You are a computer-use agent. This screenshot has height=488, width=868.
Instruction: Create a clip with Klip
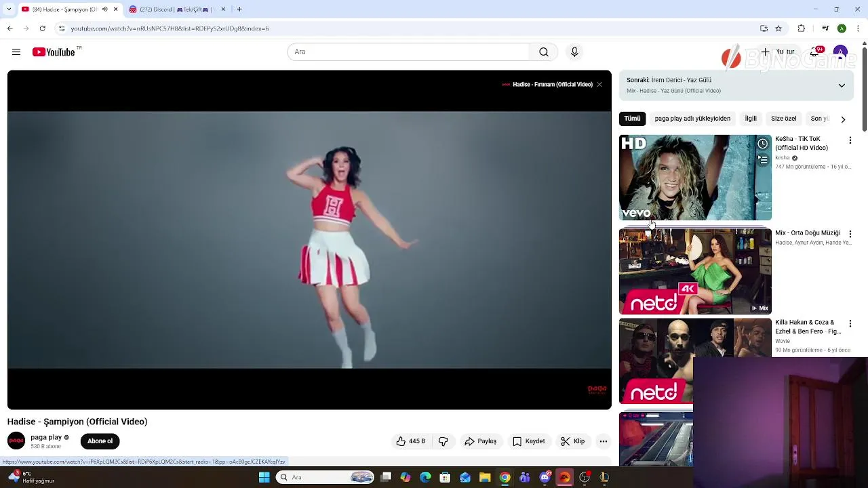pos(573,441)
